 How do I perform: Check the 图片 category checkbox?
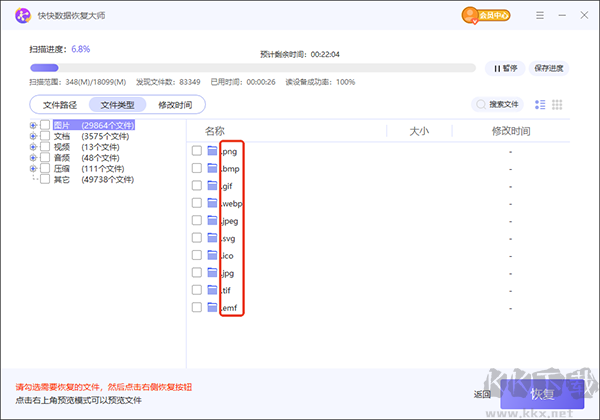[x=45, y=126]
